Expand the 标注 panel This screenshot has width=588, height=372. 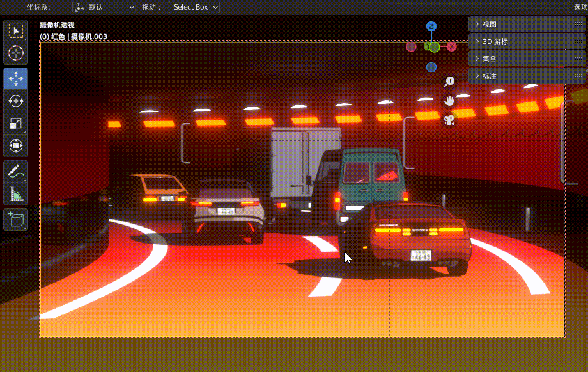527,76
